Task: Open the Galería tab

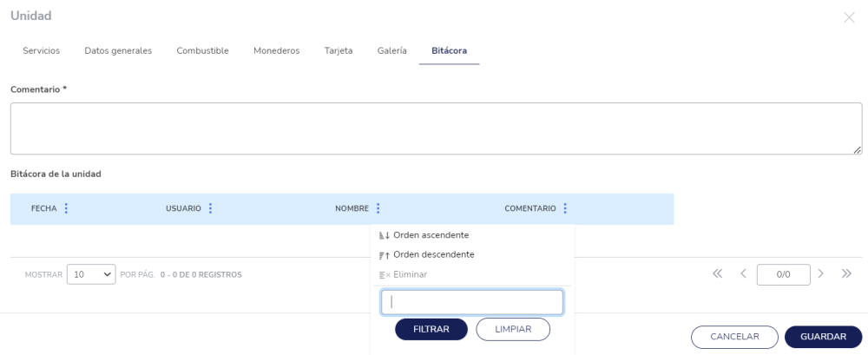Action: point(392,50)
